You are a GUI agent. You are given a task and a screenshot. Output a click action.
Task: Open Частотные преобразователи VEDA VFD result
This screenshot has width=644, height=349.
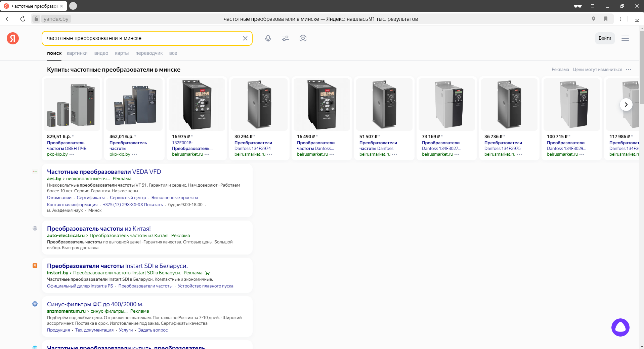pyautogui.click(x=104, y=172)
